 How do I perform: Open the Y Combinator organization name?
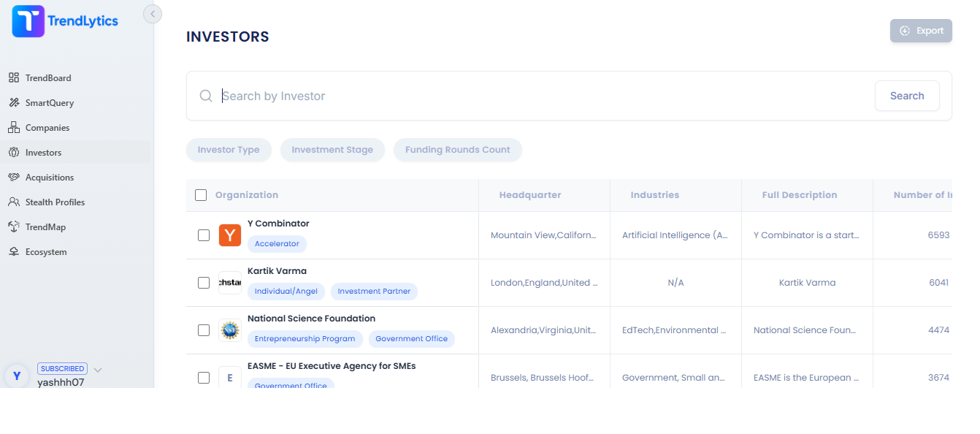tap(278, 224)
